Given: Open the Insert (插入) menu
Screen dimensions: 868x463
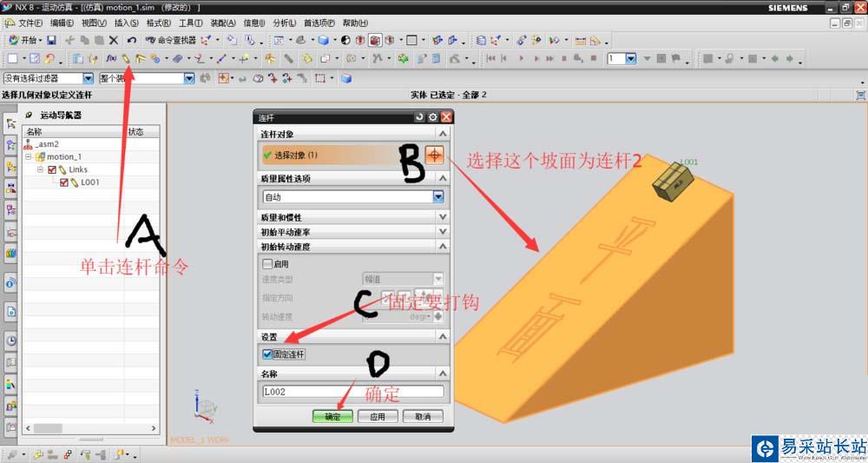Looking at the screenshot, I should coord(126,23).
